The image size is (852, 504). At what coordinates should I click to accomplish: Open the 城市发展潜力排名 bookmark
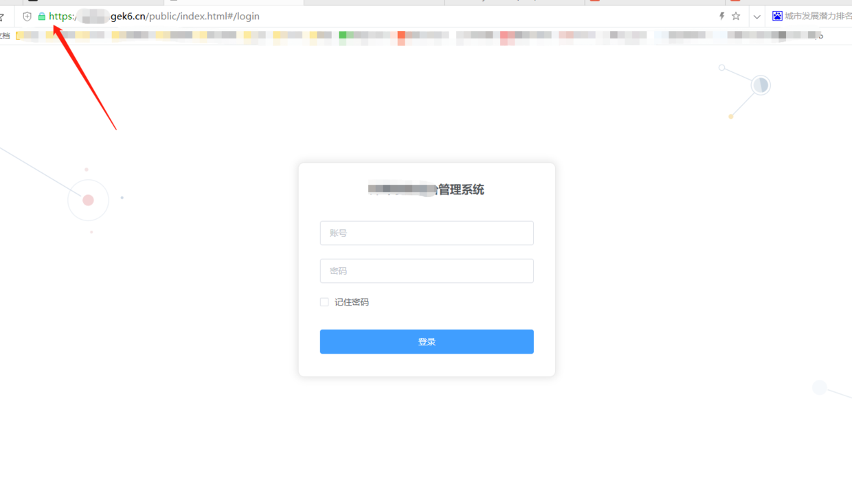pyautogui.click(x=814, y=16)
